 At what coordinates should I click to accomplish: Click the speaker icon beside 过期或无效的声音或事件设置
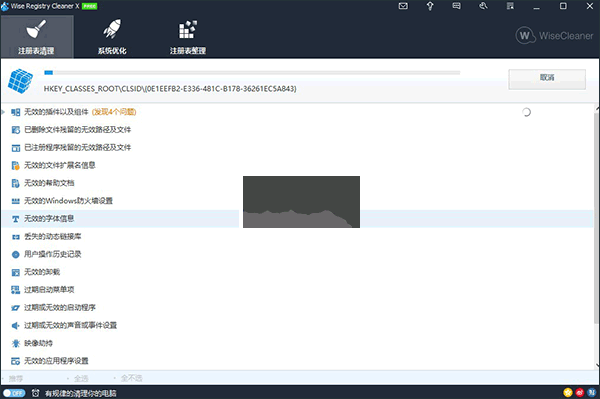pos(16,326)
